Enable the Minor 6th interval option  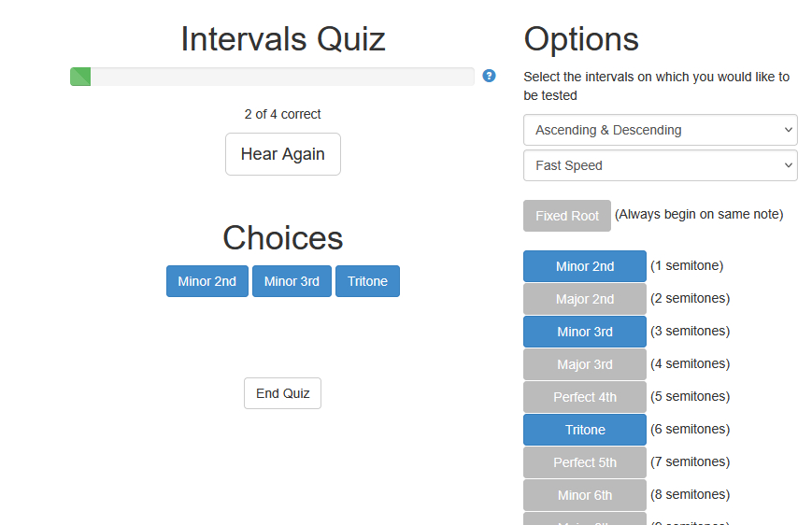click(584, 495)
